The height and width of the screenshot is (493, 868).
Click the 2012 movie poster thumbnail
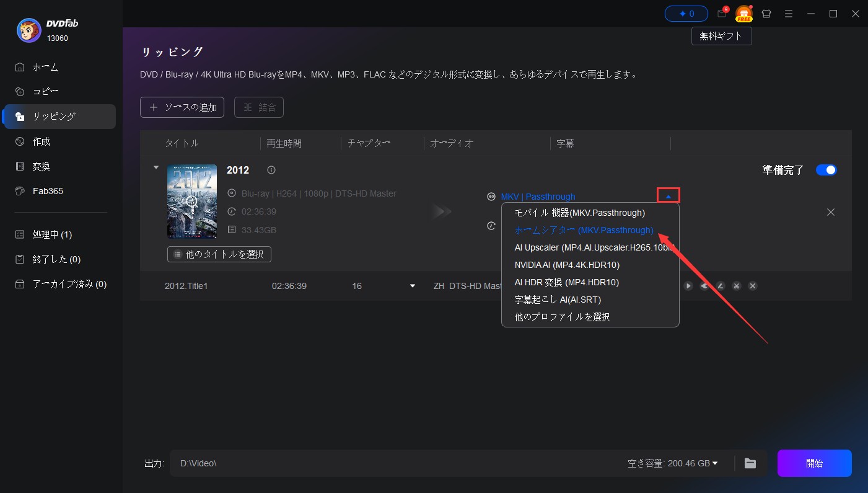(192, 202)
